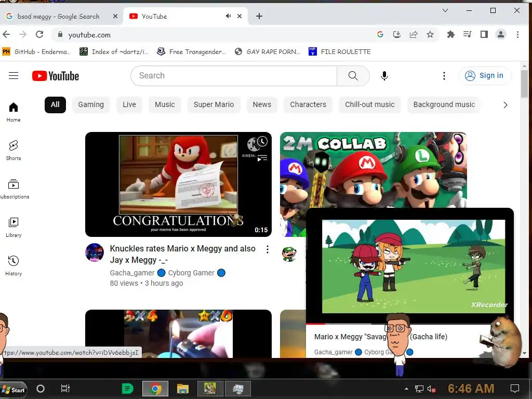
Task: Open Chrome extensions puzzle icon
Action: coord(450,34)
